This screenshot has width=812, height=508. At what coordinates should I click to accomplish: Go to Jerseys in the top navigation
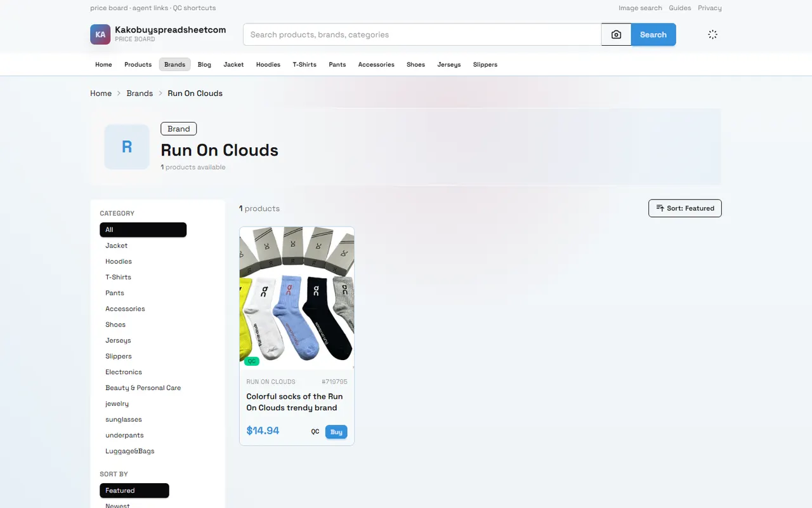pos(449,64)
